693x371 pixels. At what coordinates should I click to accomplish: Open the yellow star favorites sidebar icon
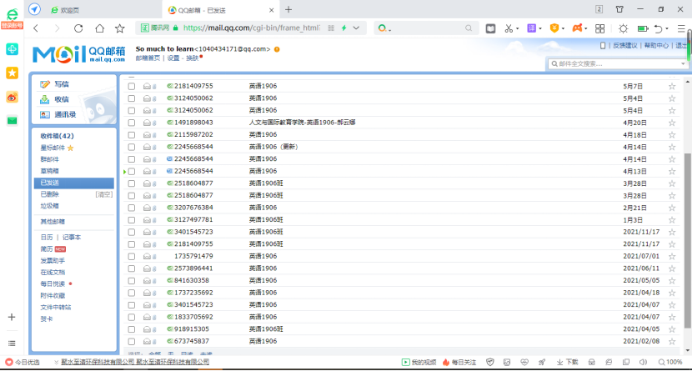(12, 73)
